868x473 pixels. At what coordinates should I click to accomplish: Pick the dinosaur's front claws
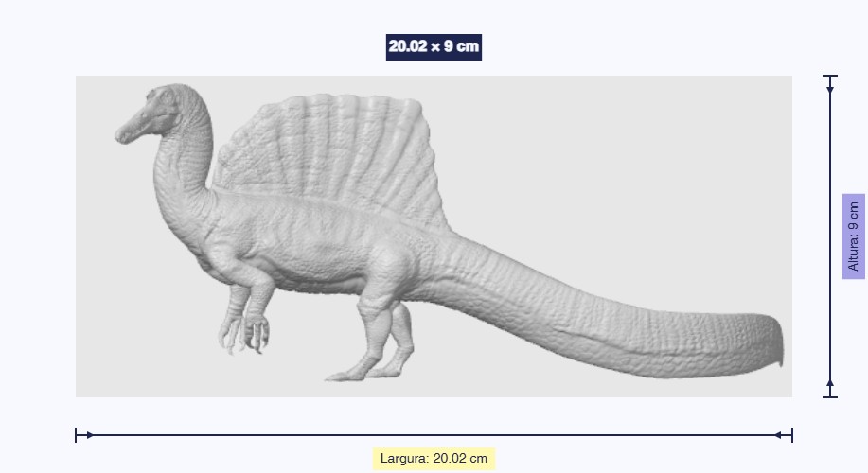coord(244,336)
